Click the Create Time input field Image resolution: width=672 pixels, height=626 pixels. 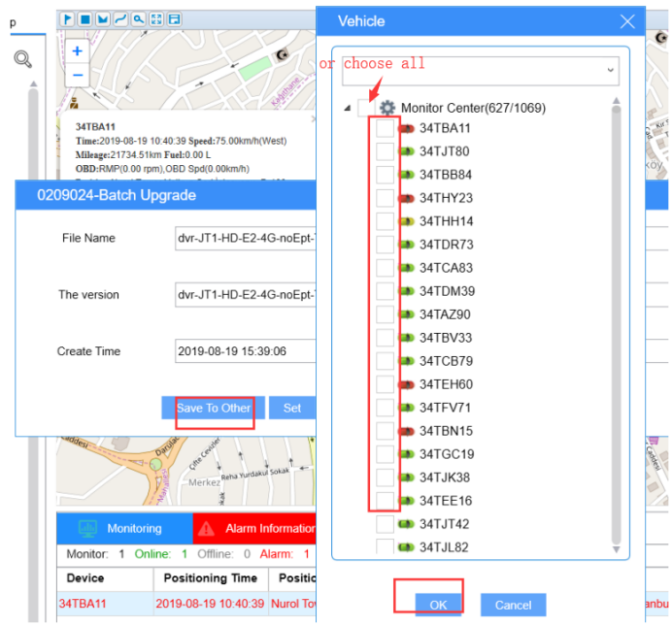point(246,351)
